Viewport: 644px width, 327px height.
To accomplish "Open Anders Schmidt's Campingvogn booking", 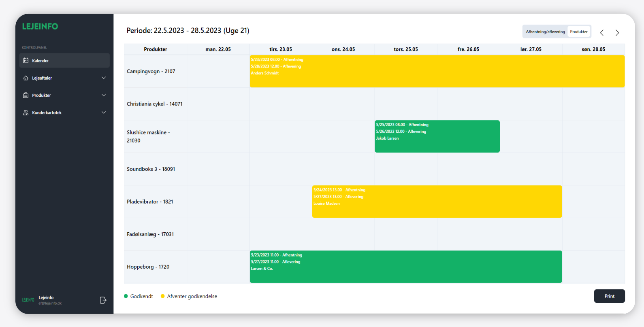I will point(437,71).
